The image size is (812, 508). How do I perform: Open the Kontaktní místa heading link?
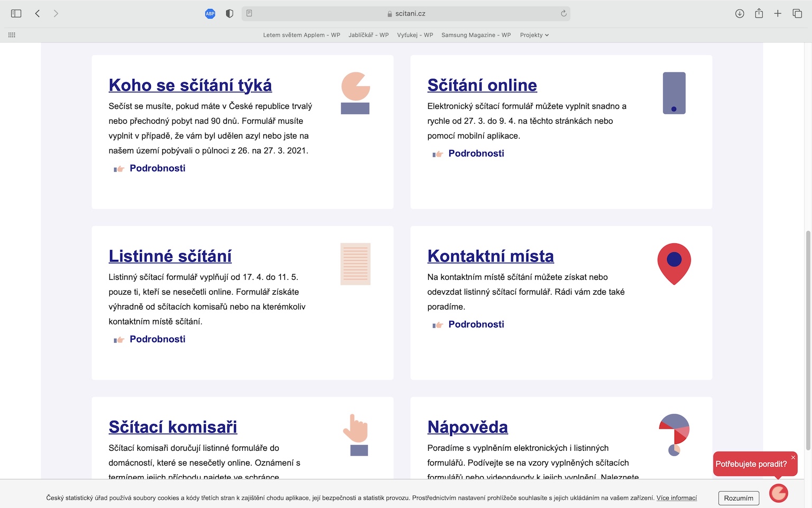click(x=491, y=256)
